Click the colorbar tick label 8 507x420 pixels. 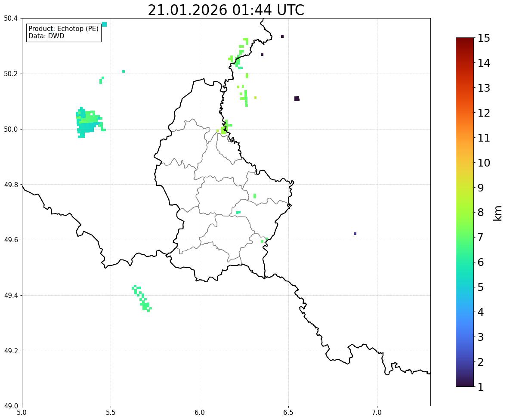click(481, 213)
